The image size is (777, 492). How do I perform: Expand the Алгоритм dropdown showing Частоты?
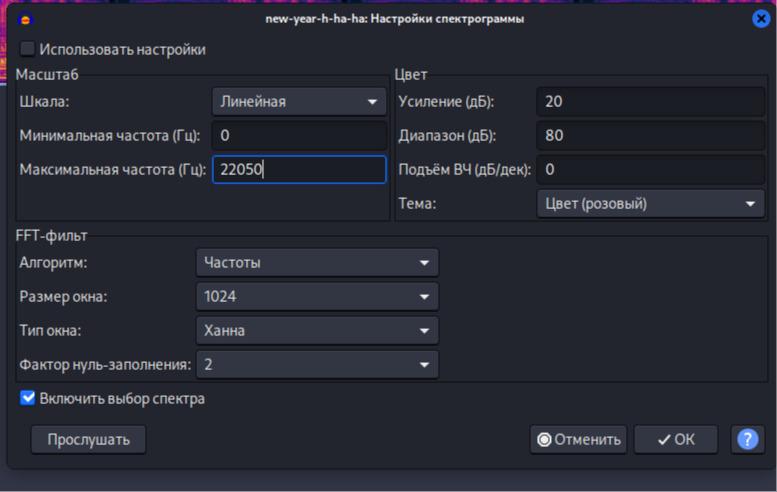tap(317, 263)
